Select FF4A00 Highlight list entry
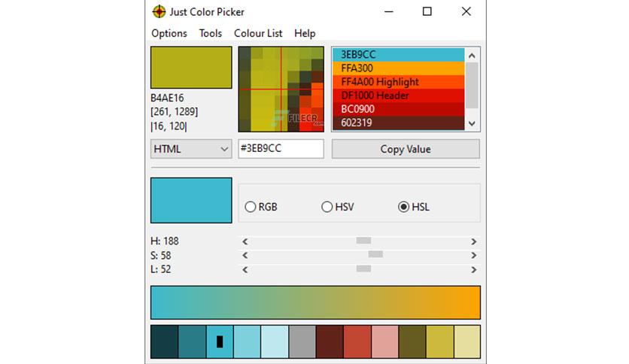Viewport: 629px width, 364px height. pos(398,82)
